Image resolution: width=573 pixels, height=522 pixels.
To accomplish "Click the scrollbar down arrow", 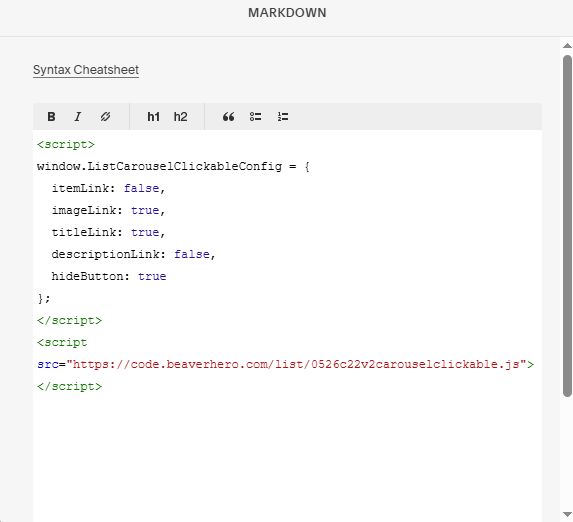I will click(x=567, y=515).
